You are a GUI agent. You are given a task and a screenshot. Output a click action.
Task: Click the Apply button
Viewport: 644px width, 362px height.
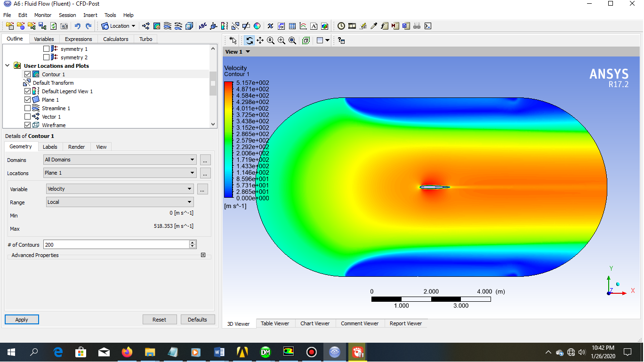click(x=22, y=320)
